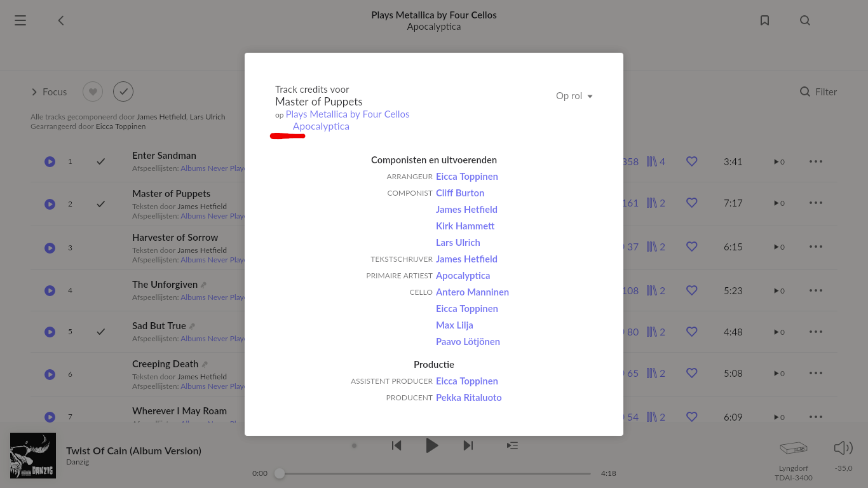Favorite Sad But True with heart icon
Viewport: 868px width, 488px height.
point(692,332)
